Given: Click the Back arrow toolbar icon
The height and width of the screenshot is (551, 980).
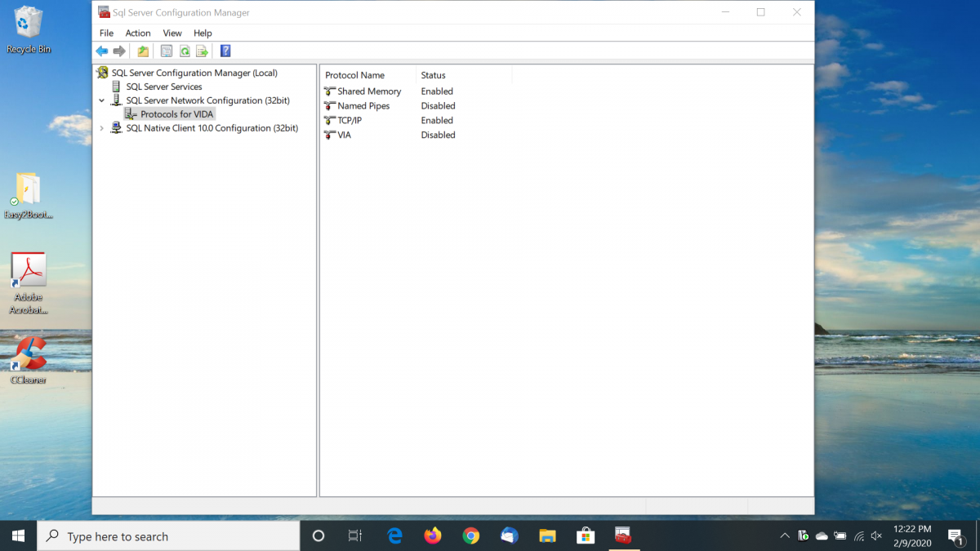Looking at the screenshot, I should 102,51.
